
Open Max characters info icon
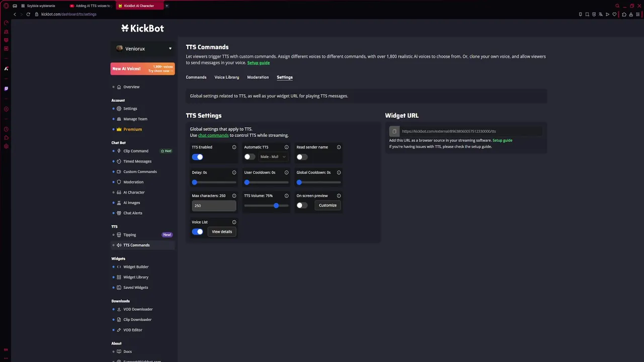click(x=234, y=196)
